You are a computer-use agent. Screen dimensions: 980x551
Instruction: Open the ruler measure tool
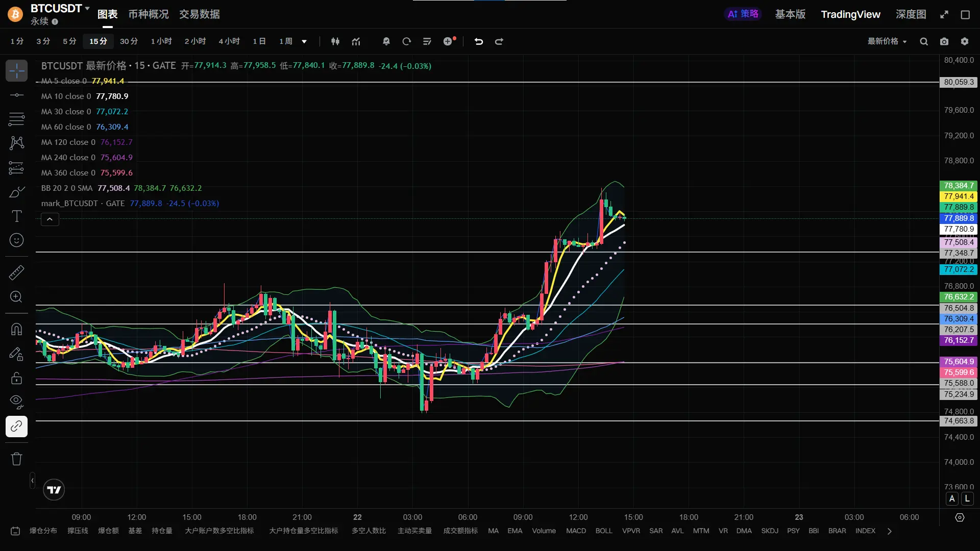coord(16,272)
